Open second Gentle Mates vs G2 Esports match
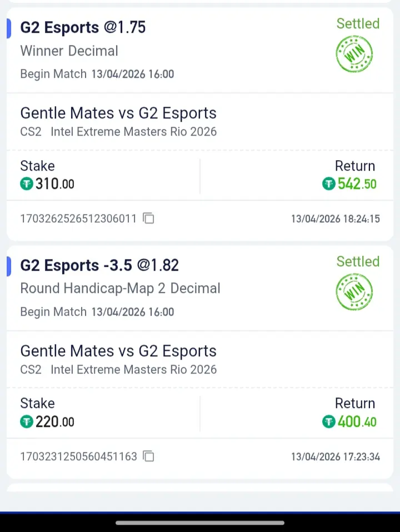This screenshot has height=532, width=400. (x=118, y=351)
